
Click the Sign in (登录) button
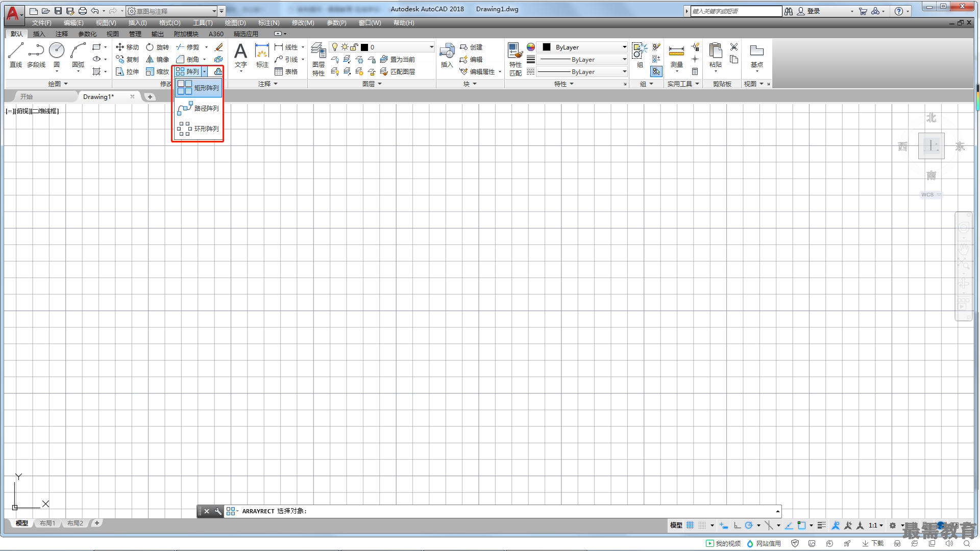[x=809, y=11]
